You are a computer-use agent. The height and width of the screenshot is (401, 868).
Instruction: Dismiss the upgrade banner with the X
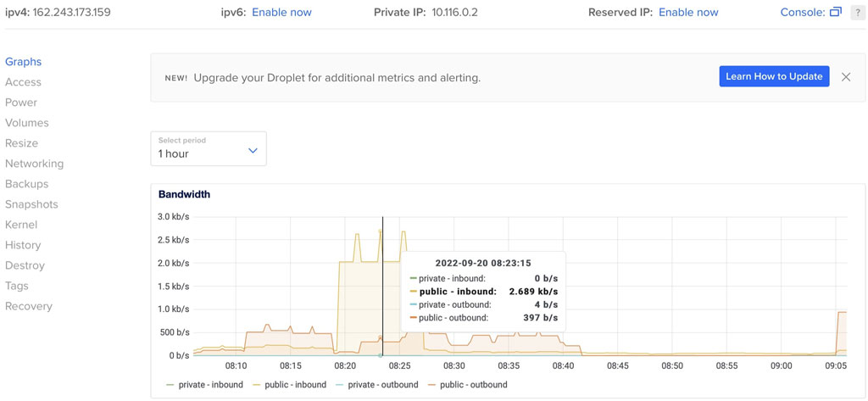[x=846, y=77]
